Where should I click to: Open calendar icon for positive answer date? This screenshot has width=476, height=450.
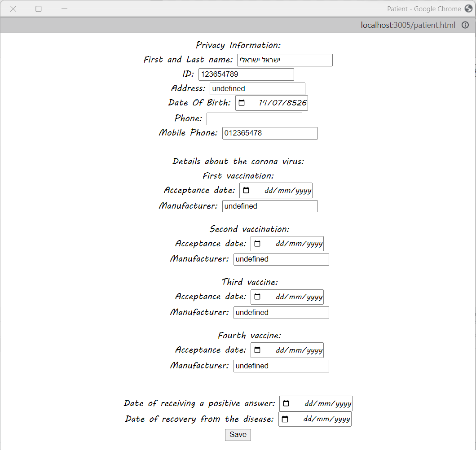click(x=286, y=403)
